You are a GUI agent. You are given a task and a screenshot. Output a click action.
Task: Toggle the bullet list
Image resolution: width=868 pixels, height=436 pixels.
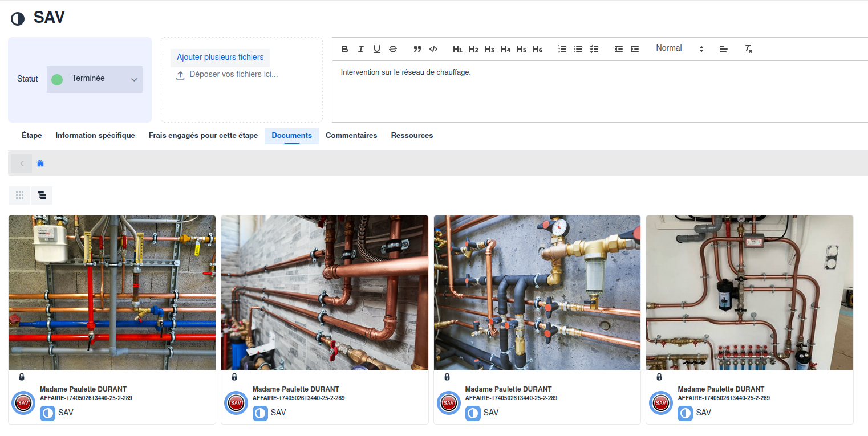(578, 50)
